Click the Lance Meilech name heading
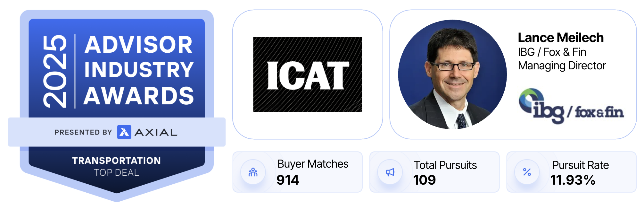The width and height of the screenshot is (644, 210). point(561,38)
